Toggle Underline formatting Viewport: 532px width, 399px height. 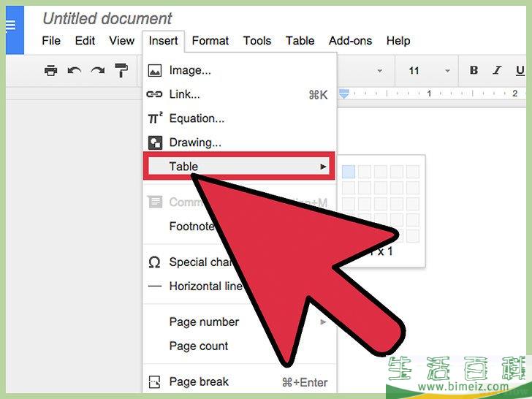click(520, 71)
